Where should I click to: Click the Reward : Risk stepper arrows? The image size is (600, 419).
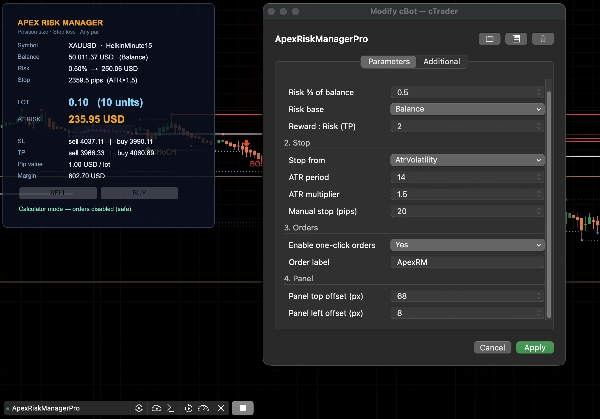click(x=539, y=126)
